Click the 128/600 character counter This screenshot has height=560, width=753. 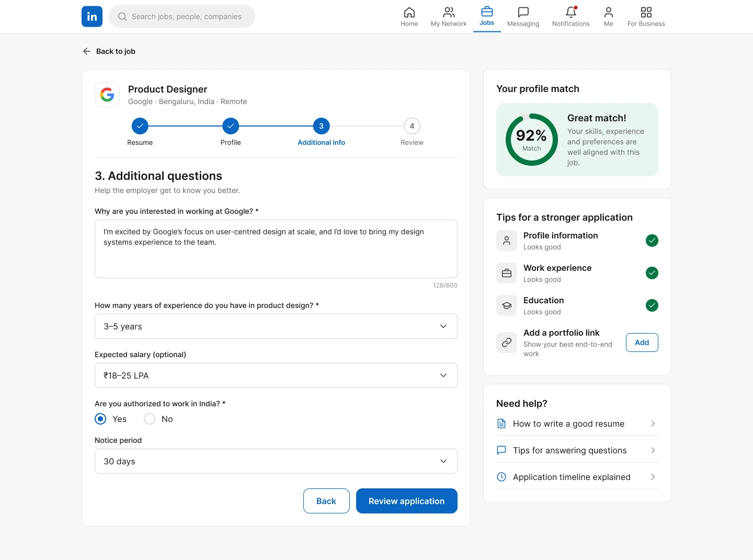(445, 285)
